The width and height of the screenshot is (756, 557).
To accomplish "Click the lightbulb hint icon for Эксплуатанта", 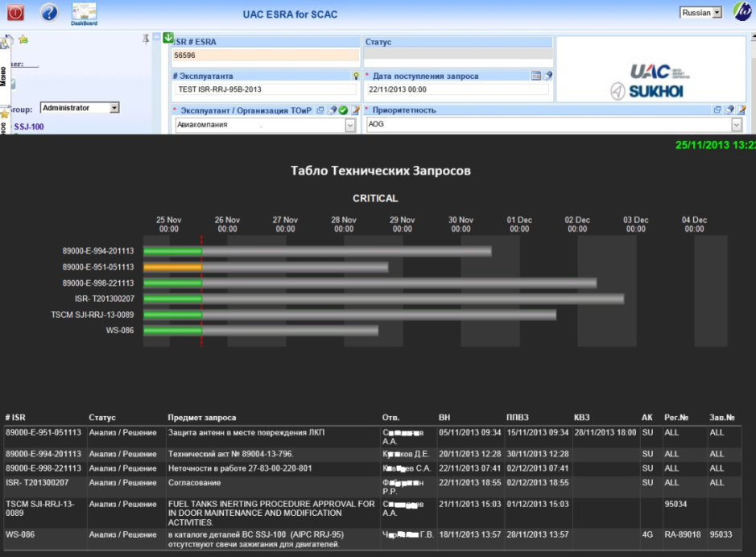I will (356, 76).
